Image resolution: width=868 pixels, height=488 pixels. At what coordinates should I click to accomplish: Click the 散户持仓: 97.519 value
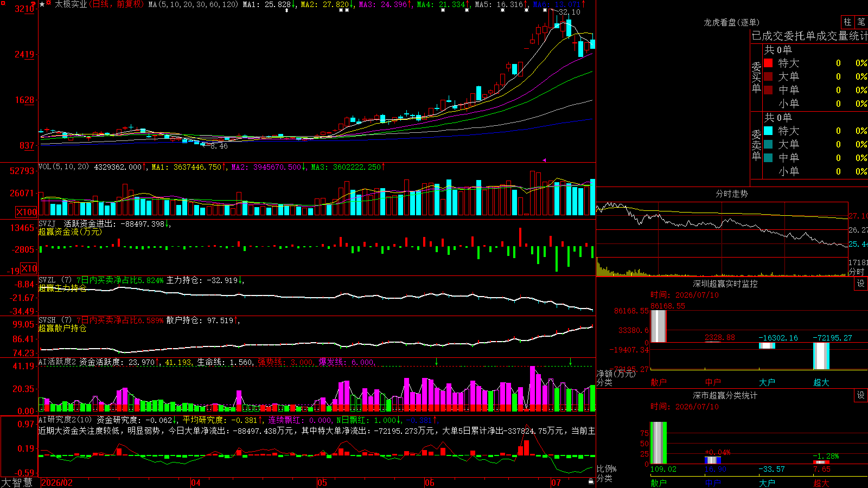click(200, 320)
